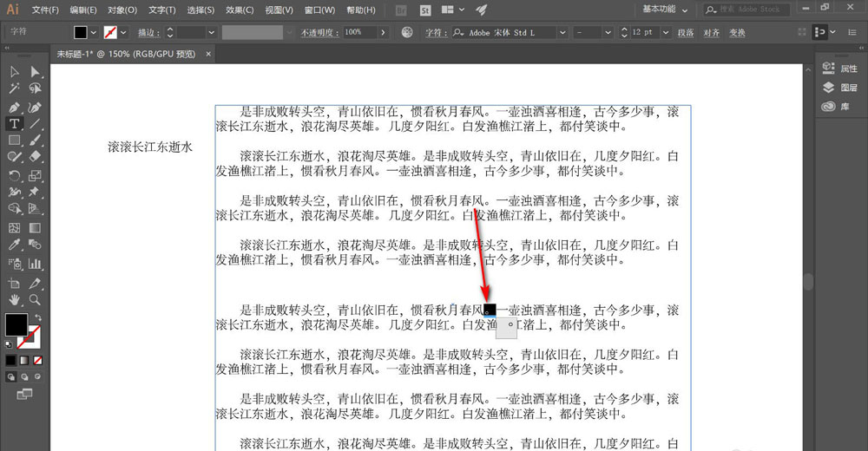The width and height of the screenshot is (868, 451).
Task: Set color to None in toolbox
Action: pyautogui.click(x=37, y=359)
